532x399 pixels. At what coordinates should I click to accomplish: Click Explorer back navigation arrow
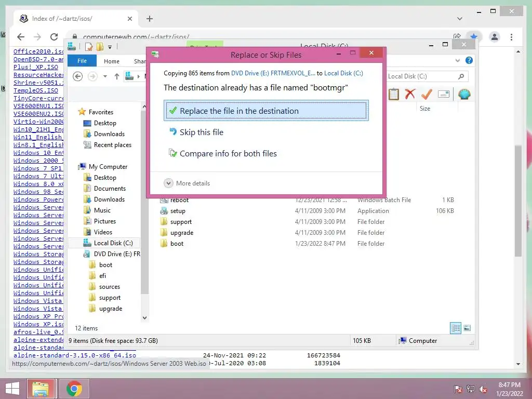[x=78, y=77]
